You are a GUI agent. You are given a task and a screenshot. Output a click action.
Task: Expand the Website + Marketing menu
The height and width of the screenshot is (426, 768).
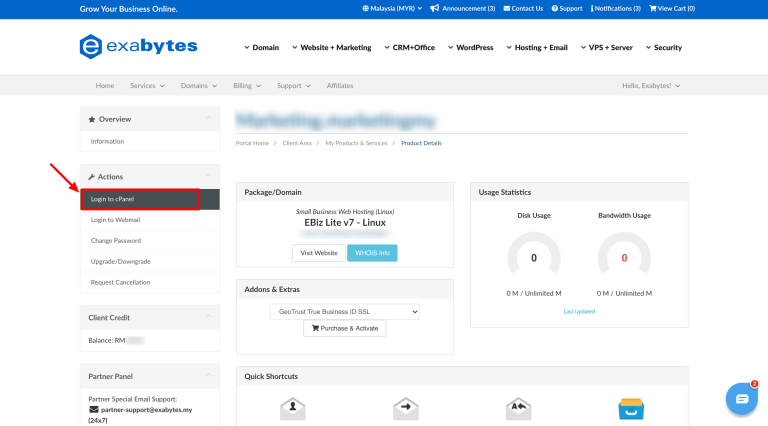click(332, 47)
